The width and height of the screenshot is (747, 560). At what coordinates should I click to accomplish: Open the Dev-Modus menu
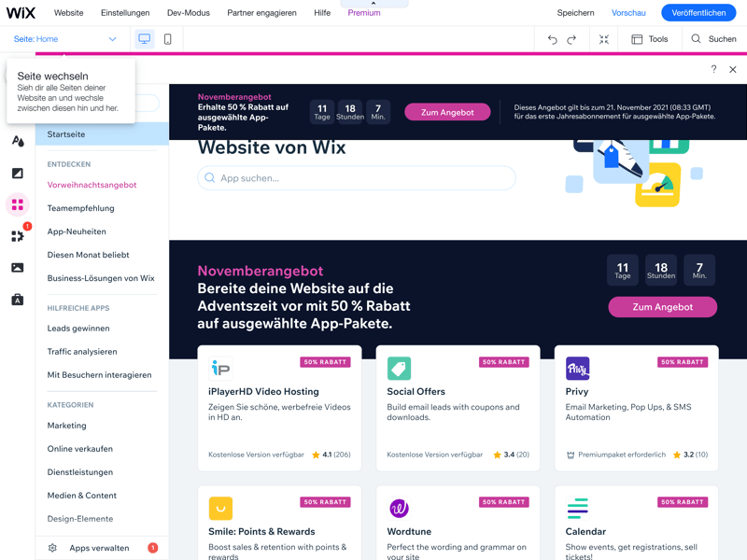click(189, 13)
